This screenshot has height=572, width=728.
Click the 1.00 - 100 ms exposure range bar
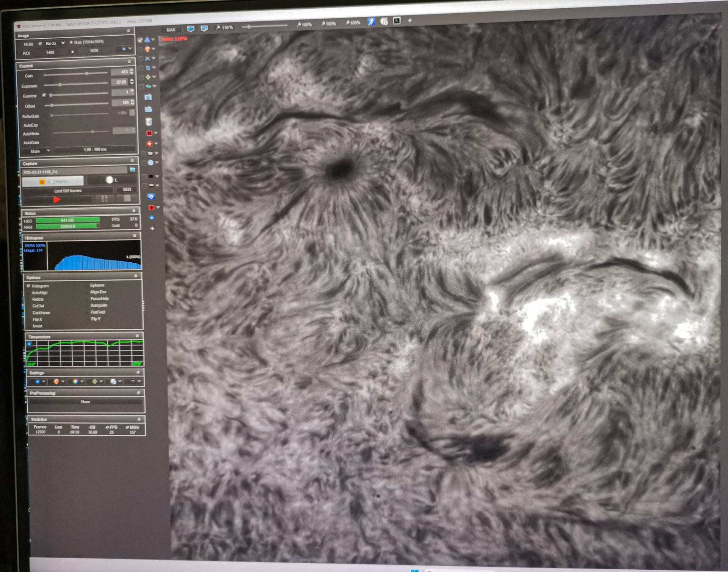pos(95,149)
